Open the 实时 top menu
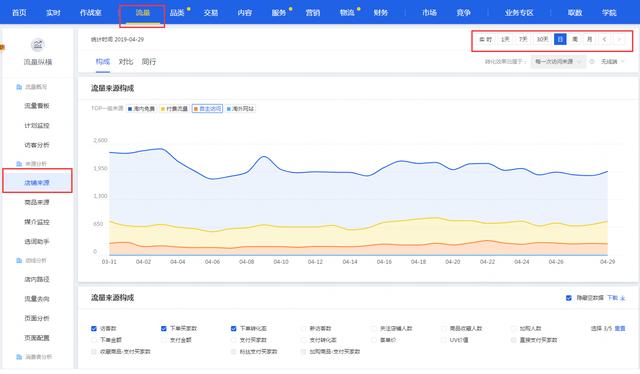This screenshot has width=640, height=374. [x=53, y=13]
